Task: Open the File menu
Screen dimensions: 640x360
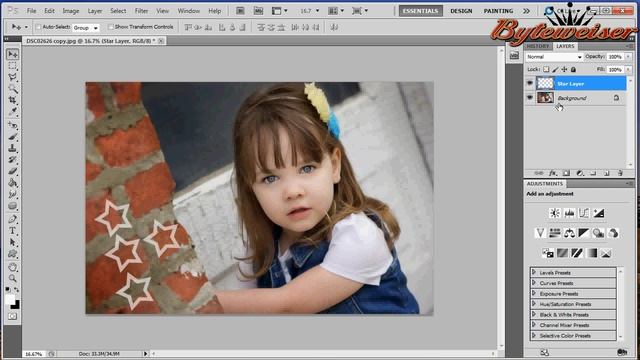Action: (31, 11)
